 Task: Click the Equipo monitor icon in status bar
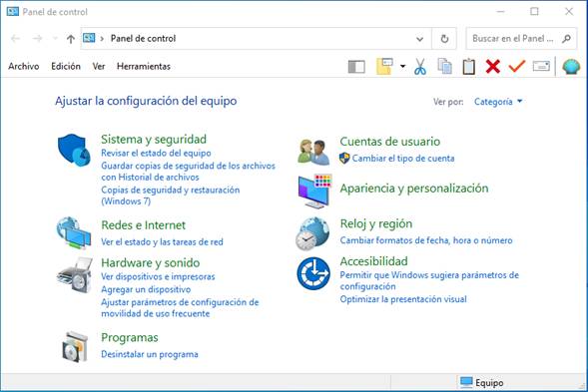pos(466,382)
